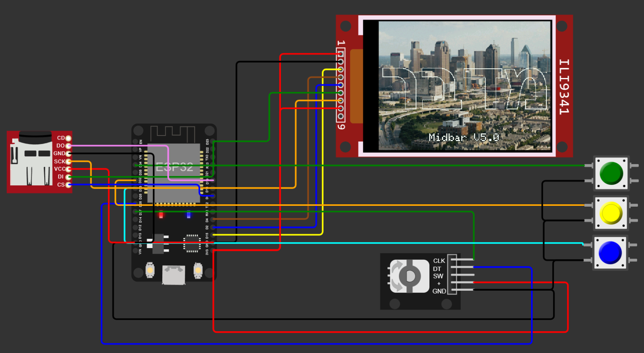Click the left tactile button beside the USB port

(150, 270)
